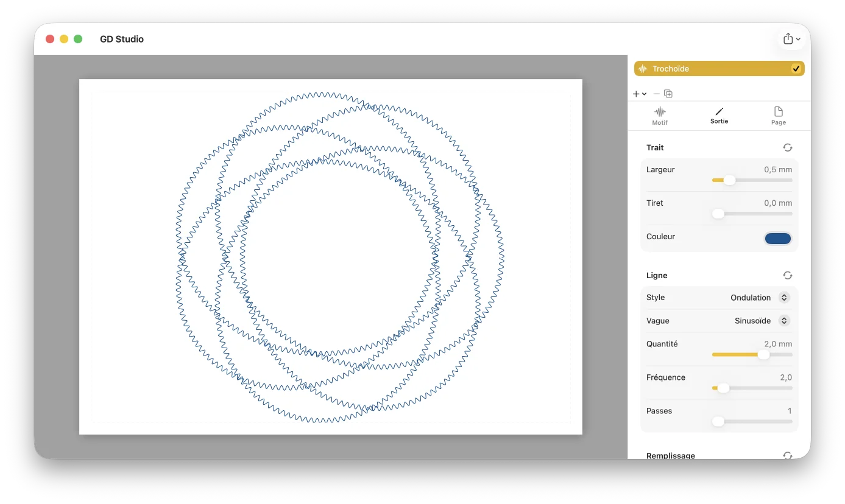Adjust the Fréquence slider

pyautogui.click(x=752, y=388)
